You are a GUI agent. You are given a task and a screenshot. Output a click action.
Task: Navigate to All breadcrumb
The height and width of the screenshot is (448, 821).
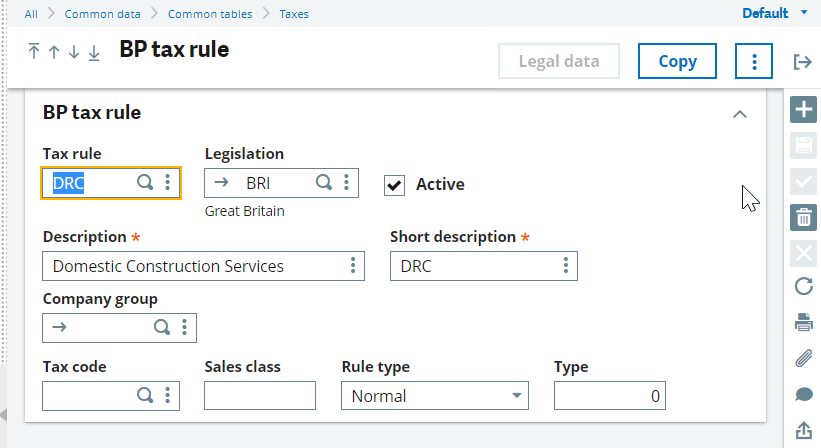(x=31, y=14)
